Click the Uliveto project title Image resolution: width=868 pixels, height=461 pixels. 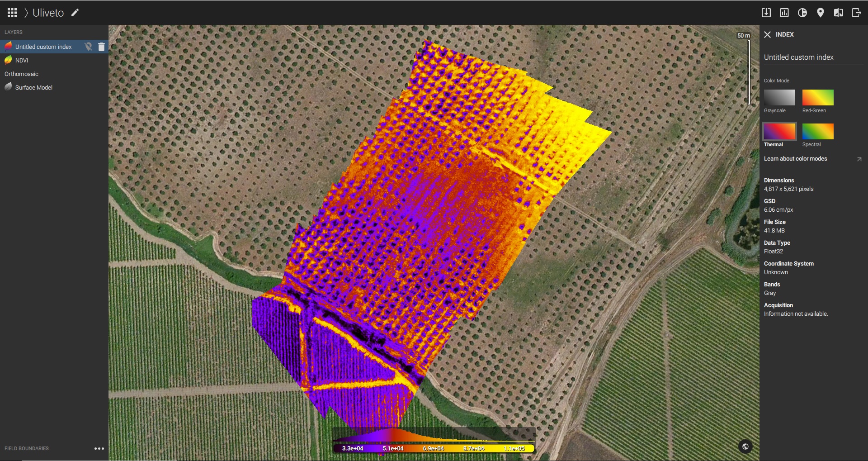pos(48,13)
